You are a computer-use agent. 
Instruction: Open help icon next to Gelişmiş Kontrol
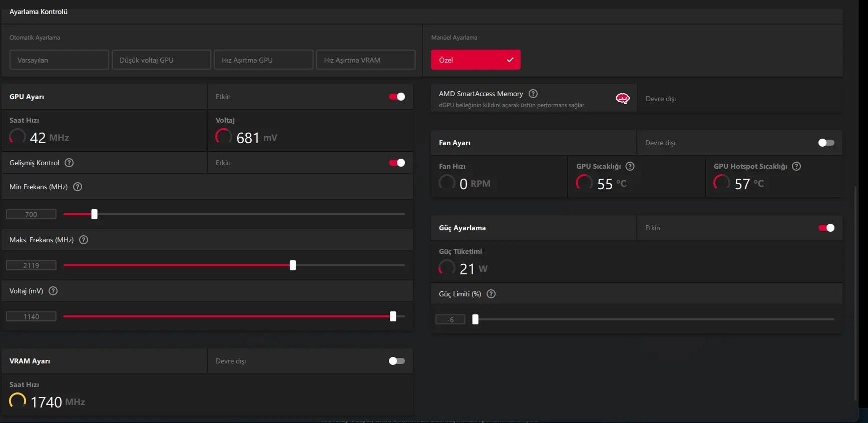pos(70,163)
